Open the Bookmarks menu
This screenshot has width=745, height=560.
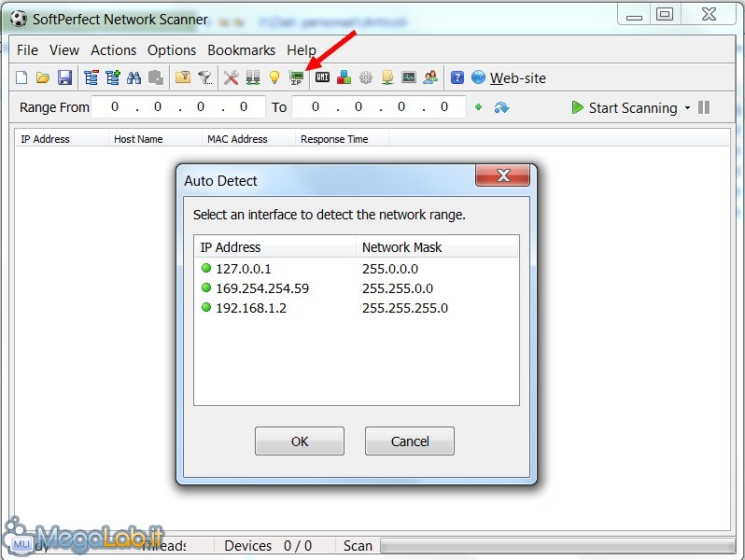[242, 49]
